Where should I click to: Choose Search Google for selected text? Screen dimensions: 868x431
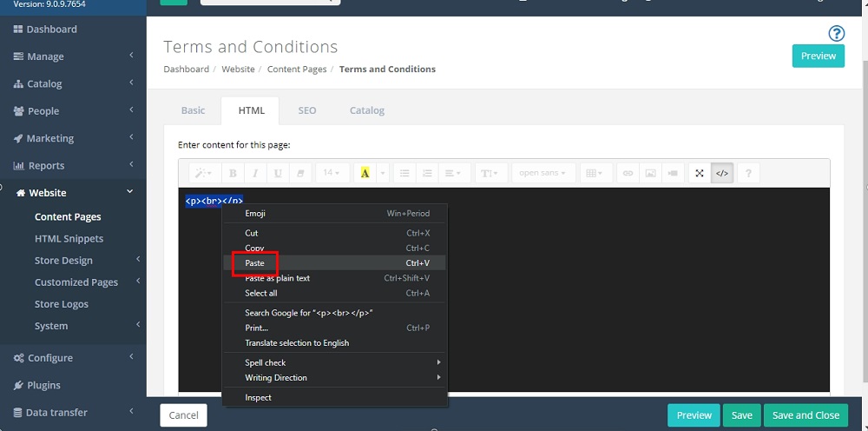[335, 313]
